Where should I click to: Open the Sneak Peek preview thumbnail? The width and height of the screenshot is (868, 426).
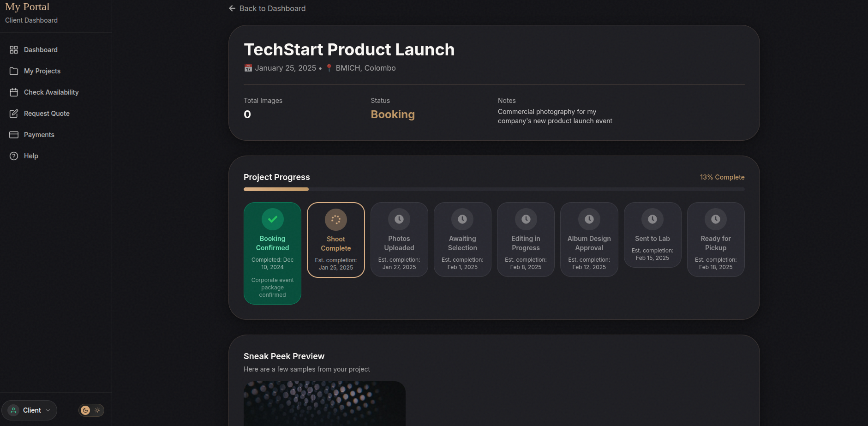[x=324, y=403]
